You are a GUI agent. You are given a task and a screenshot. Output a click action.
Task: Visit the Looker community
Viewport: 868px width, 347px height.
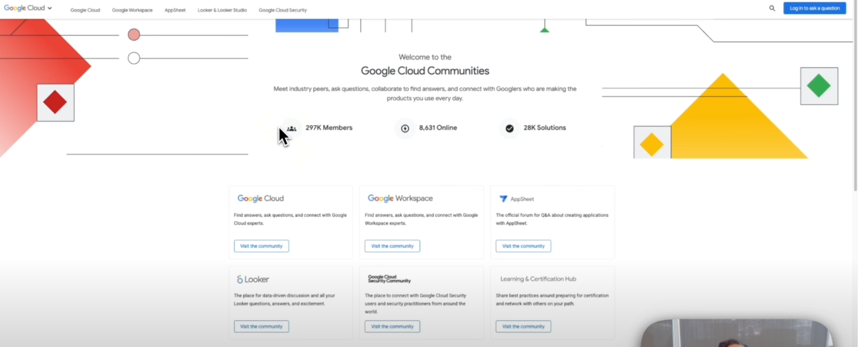[x=261, y=326]
